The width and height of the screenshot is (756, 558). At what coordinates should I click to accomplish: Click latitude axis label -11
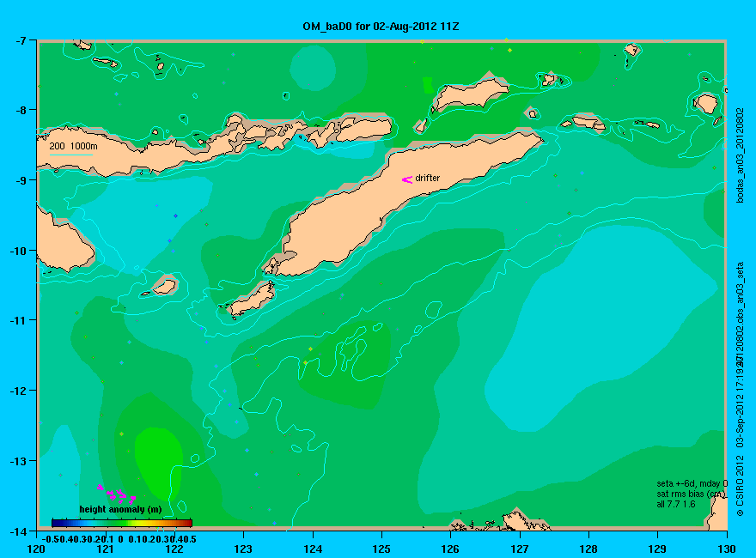17,320
